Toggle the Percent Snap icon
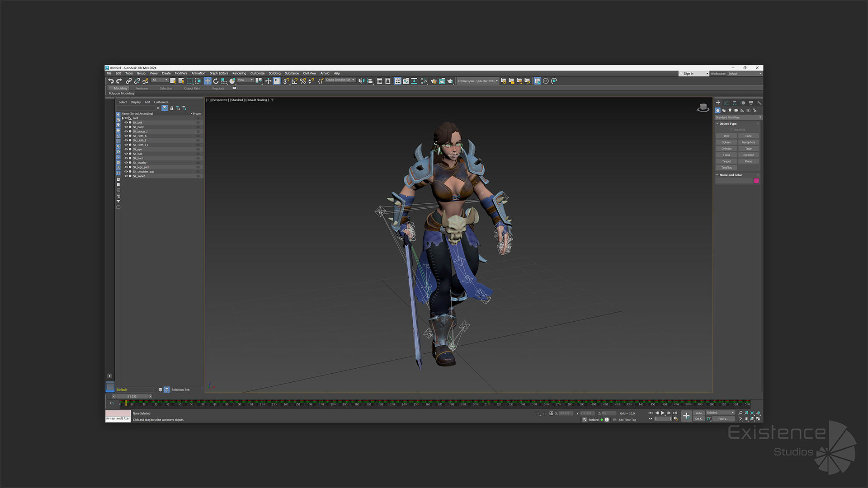 point(303,81)
